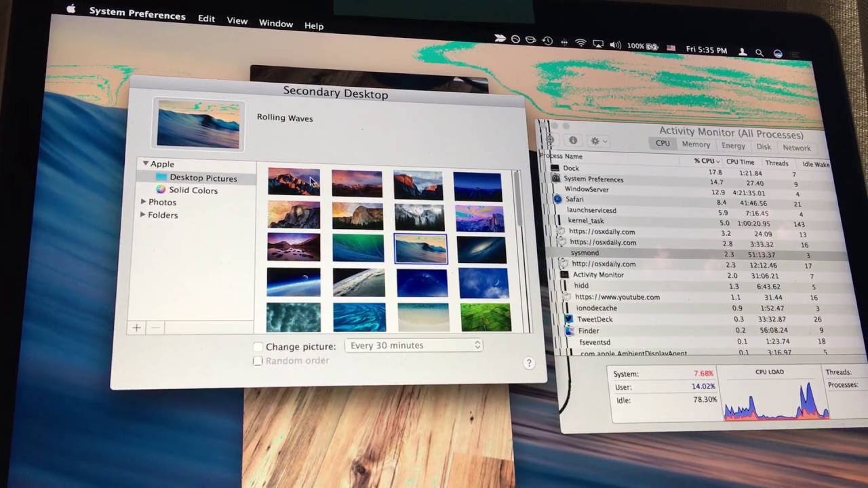The image size is (868, 488).
Task: Open Spotlight search magnifier
Action: [759, 52]
